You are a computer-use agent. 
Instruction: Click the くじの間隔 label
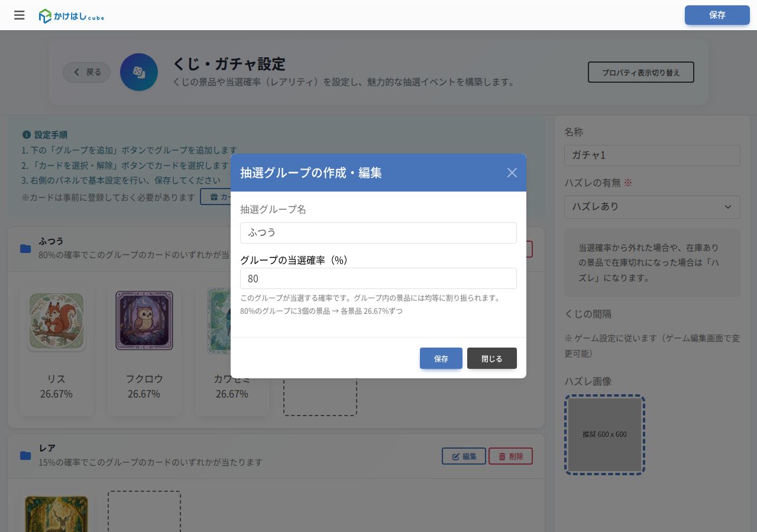tap(588, 314)
